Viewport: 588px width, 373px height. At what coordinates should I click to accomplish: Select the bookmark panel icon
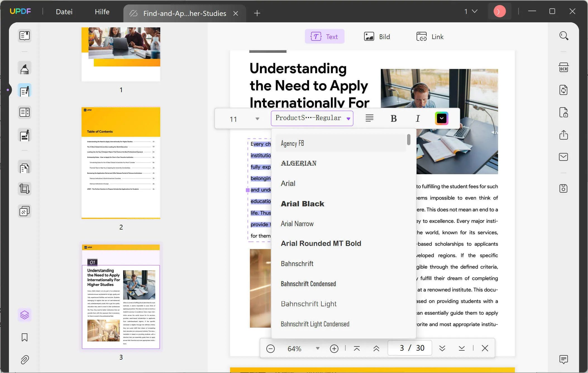click(x=24, y=337)
